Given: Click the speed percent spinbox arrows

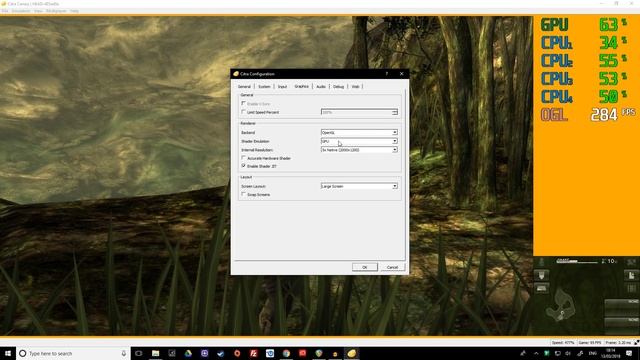Looking at the screenshot, I should coord(395,112).
